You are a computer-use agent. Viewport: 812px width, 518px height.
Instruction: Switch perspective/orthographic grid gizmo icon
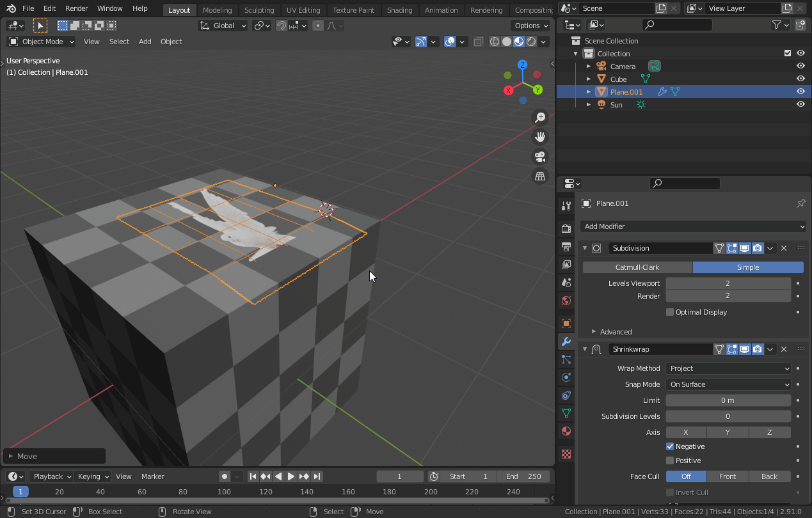pos(540,176)
